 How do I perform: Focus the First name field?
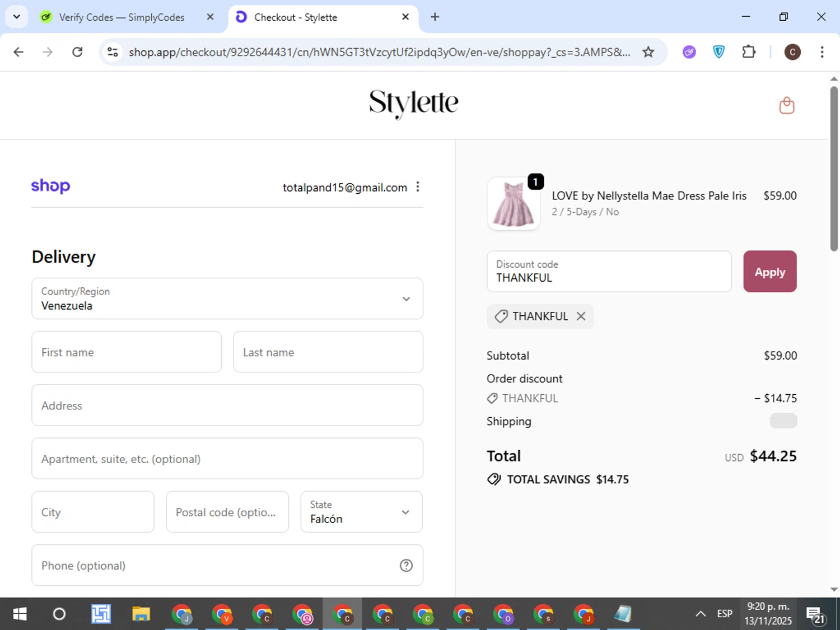(x=127, y=352)
